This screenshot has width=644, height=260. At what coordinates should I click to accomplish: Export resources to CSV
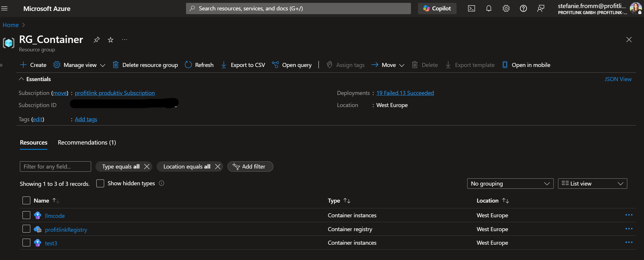pos(243,65)
